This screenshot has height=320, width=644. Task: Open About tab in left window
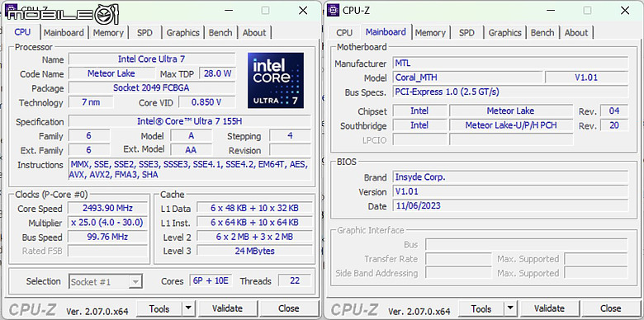(254, 33)
